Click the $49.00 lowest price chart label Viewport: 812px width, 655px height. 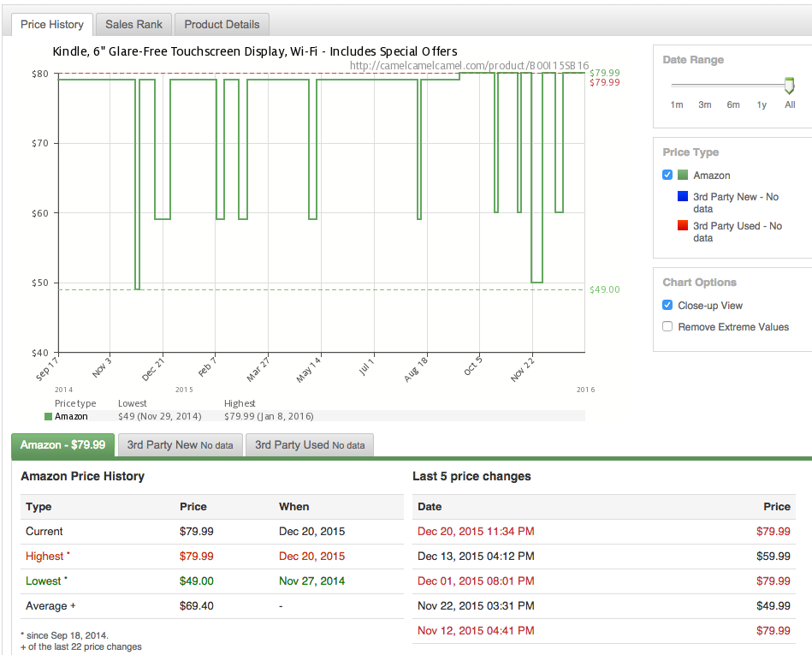(x=604, y=289)
